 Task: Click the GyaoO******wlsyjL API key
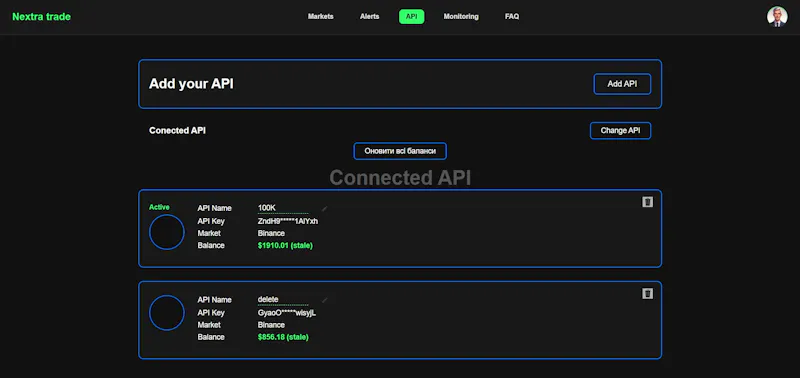(287, 313)
